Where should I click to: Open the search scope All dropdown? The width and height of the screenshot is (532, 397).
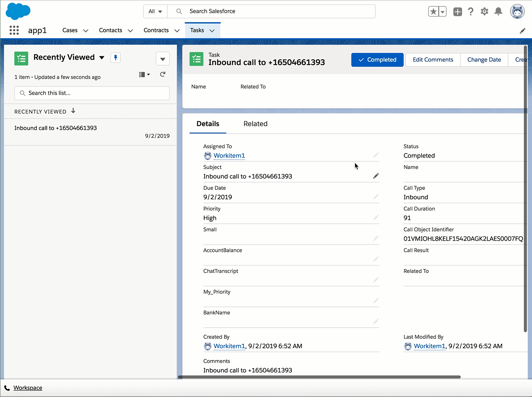155,11
